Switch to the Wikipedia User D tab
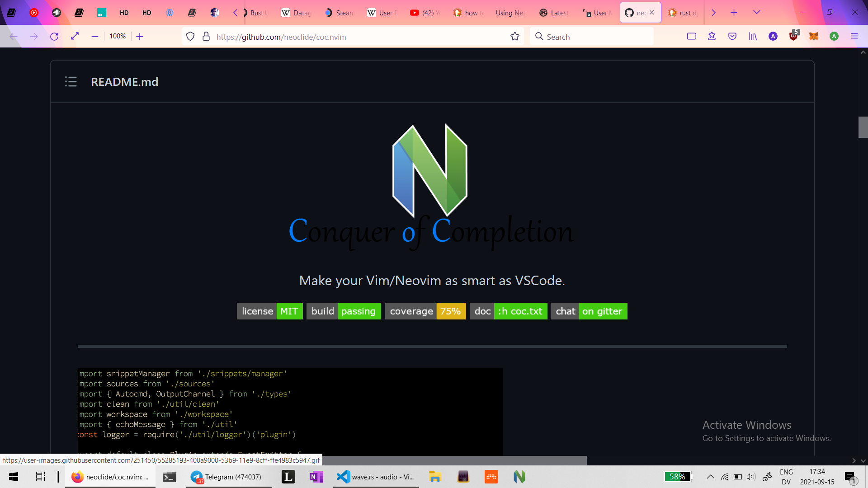The width and height of the screenshot is (868, 488). (x=382, y=13)
